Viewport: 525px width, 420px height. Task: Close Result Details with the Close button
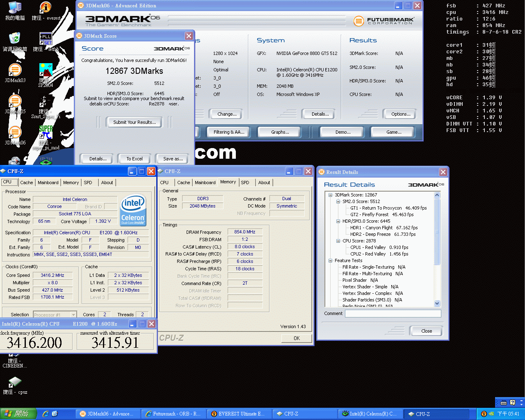(427, 331)
